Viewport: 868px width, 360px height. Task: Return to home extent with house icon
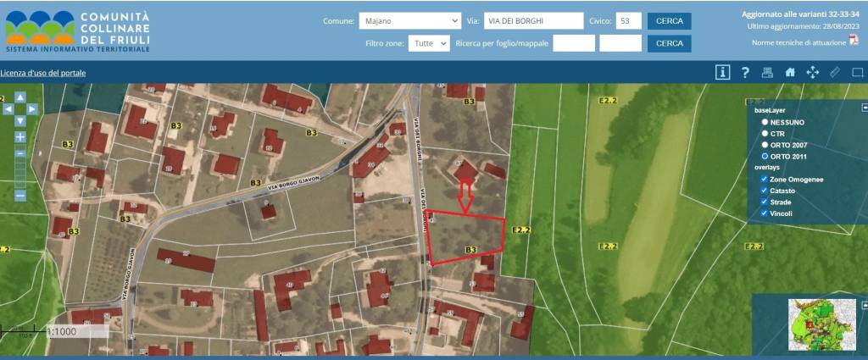click(x=790, y=72)
